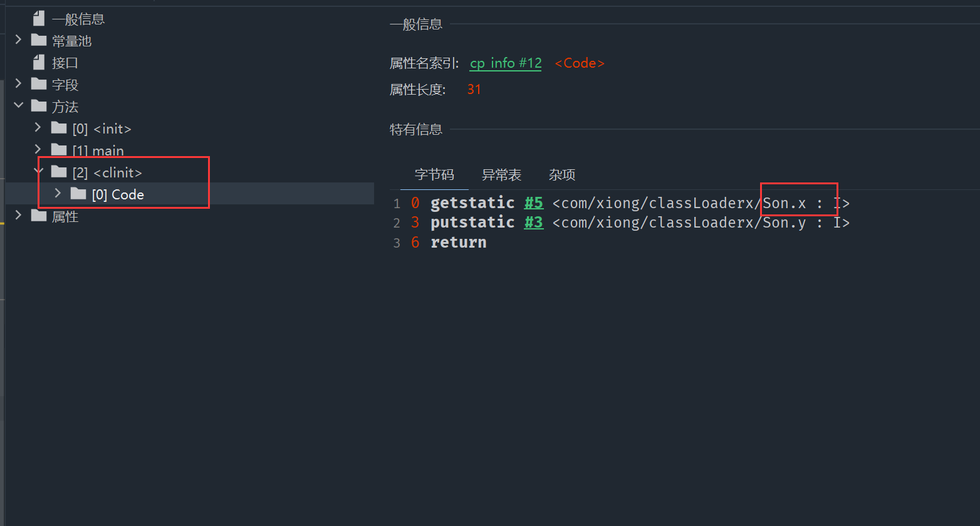Expand the [0] Code node arrow
Viewport: 980px width, 526px height.
point(58,194)
